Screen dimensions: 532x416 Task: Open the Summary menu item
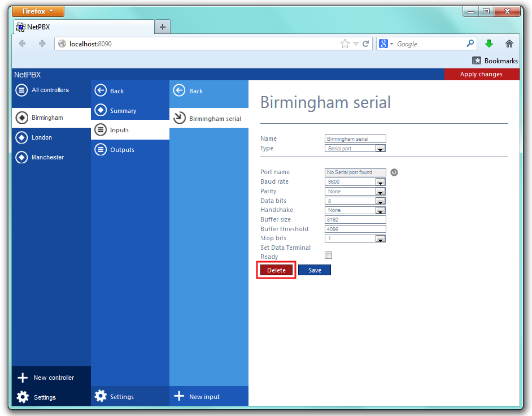click(123, 111)
